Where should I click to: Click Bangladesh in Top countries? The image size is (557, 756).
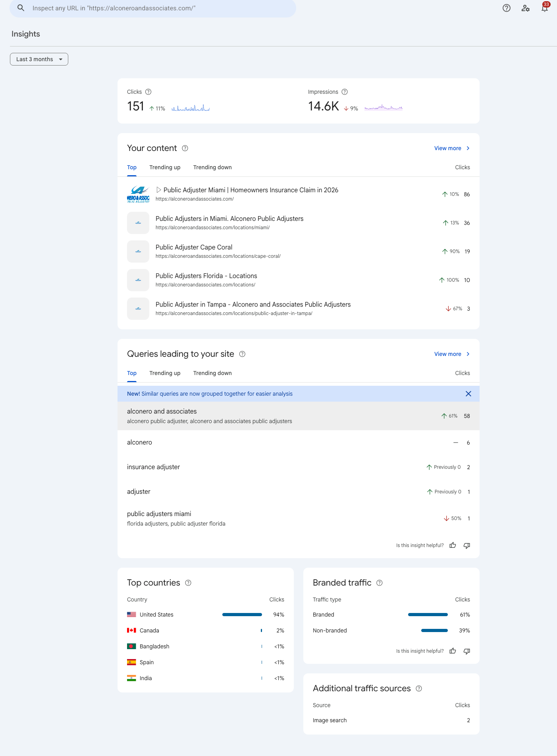point(206,646)
